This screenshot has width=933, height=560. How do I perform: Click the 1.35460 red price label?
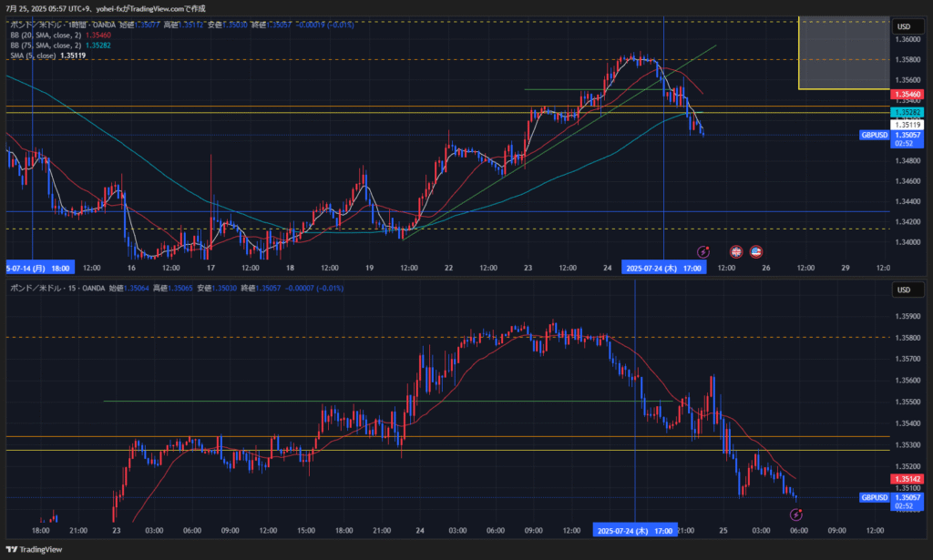907,95
